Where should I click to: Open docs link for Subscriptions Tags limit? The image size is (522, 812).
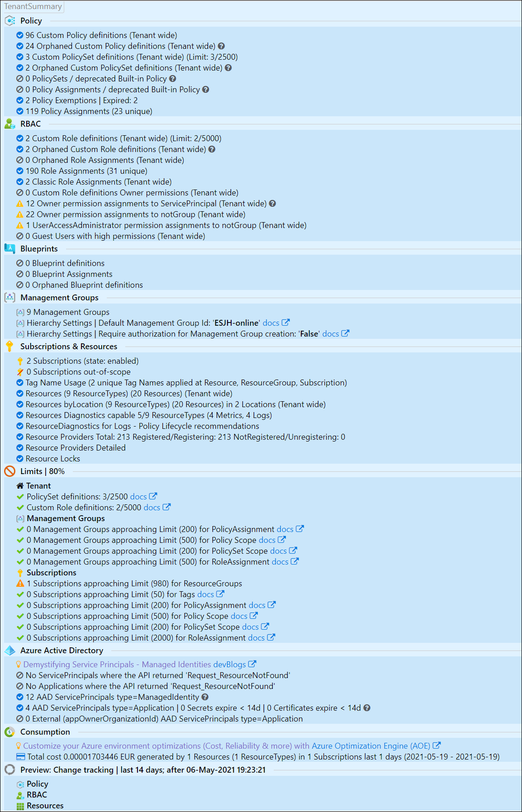205,594
